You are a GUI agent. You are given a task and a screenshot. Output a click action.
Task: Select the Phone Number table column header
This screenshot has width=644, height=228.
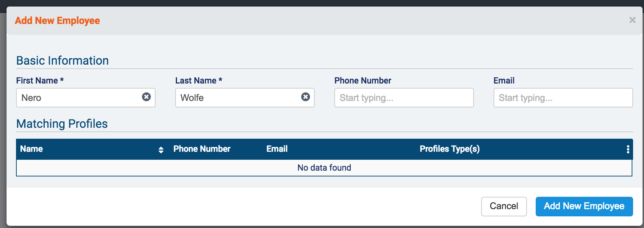pyautogui.click(x=202, y=149)
